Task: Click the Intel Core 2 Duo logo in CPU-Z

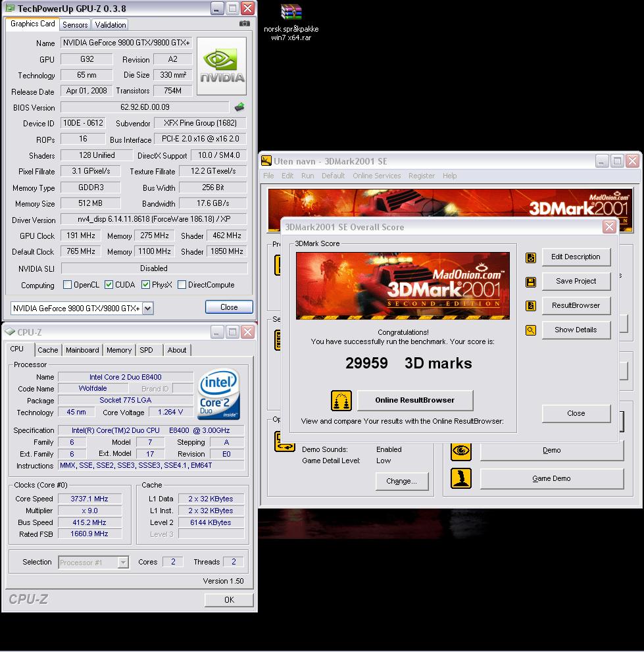Action: point(219,394)
